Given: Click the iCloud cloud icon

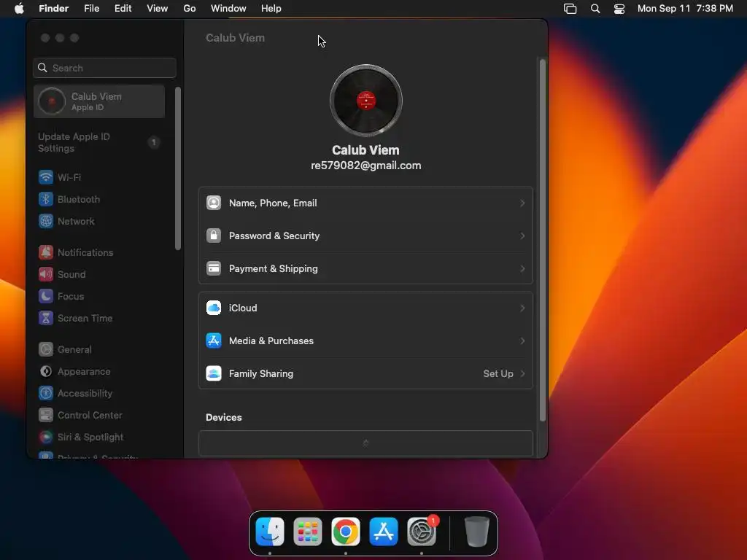Looking at the screenshot, I should 214,308.
